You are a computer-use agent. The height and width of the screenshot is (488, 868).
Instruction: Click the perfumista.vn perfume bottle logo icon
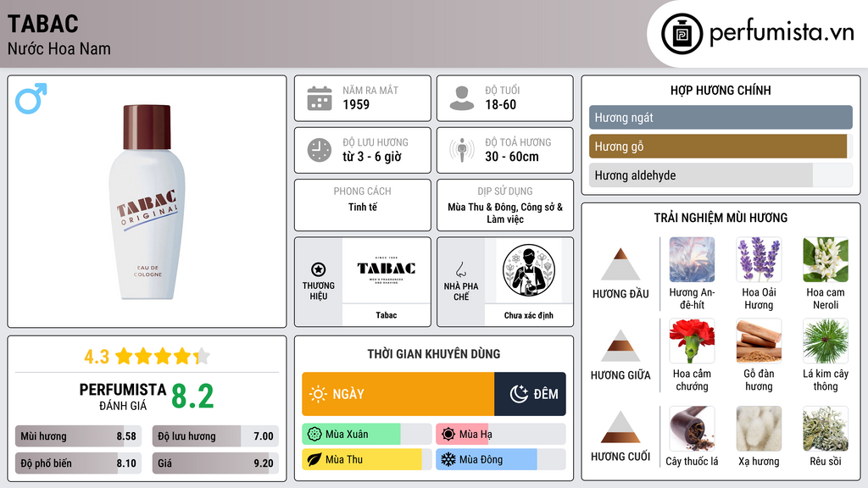coord(682,34)
